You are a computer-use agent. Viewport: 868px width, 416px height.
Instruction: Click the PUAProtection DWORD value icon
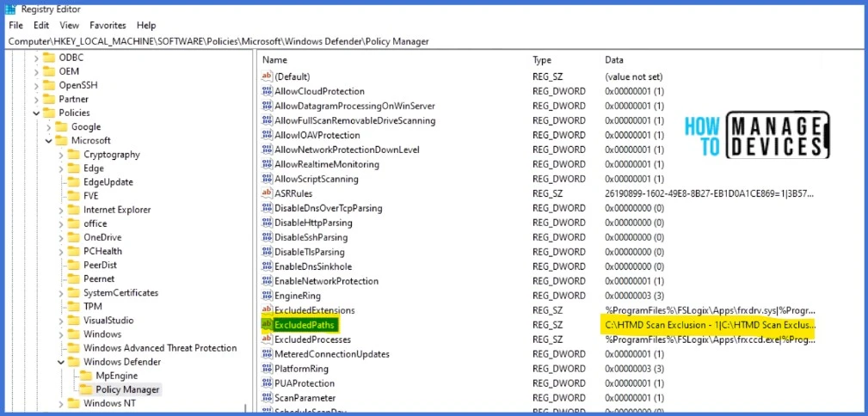267,383
